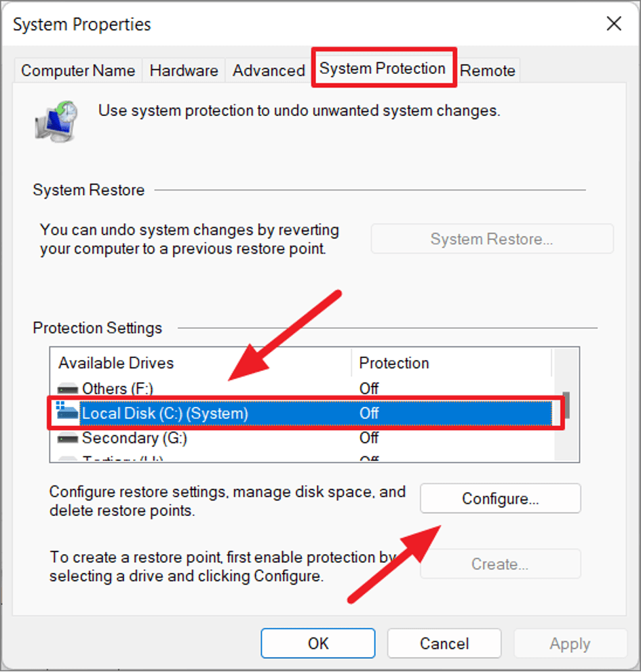
Task: Click the Apply button
Action: pos(570,643)
